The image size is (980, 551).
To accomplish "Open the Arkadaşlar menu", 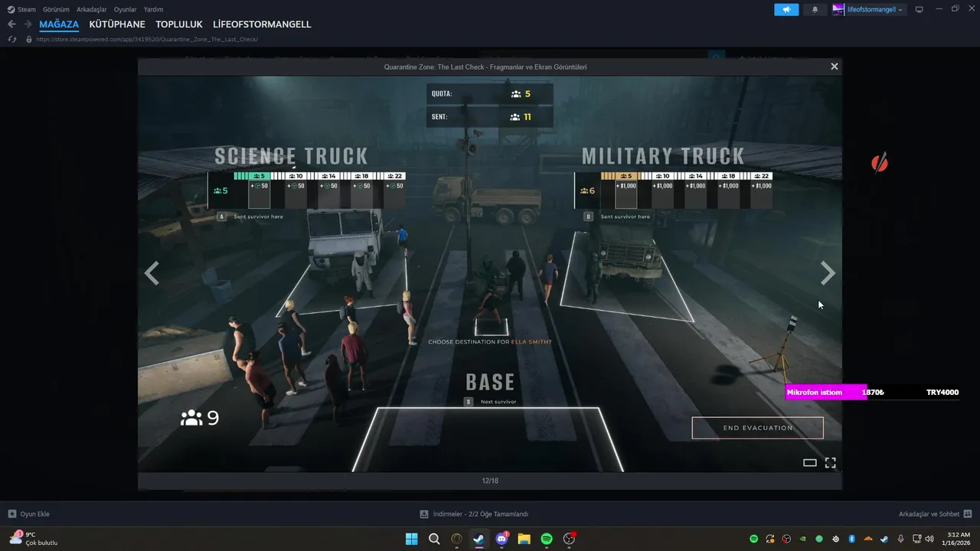I will (91, 9).
